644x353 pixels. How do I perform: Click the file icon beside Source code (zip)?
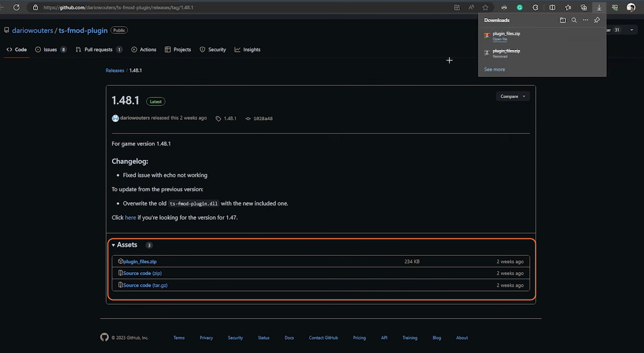(120, 273)
